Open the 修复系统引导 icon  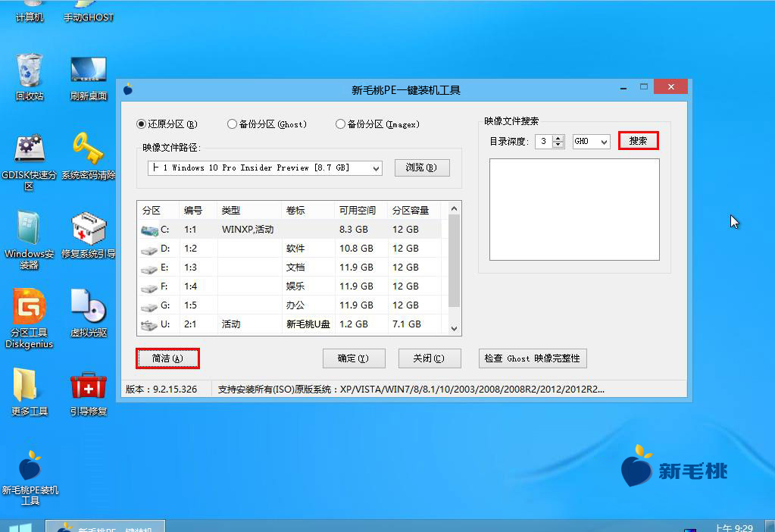pyautogui.click(x=89, y=235)
